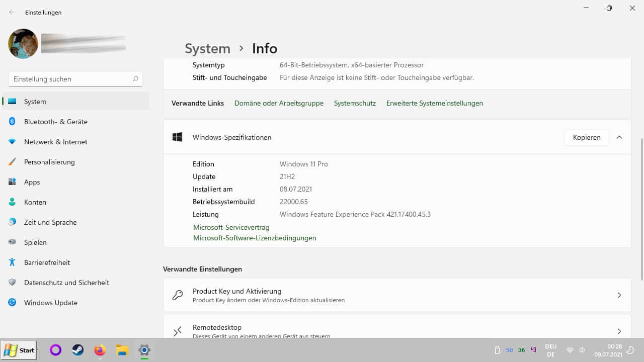Click the install date '08.07.2021'

296,189
